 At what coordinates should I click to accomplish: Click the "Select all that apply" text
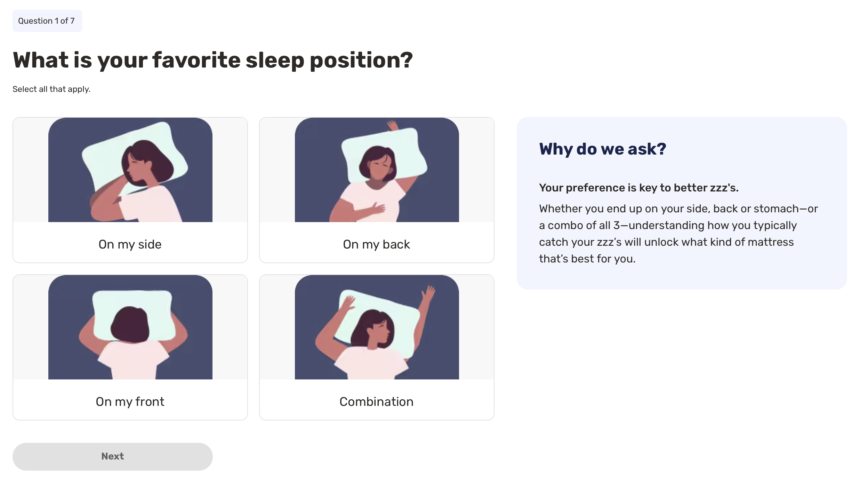(51, 89)
